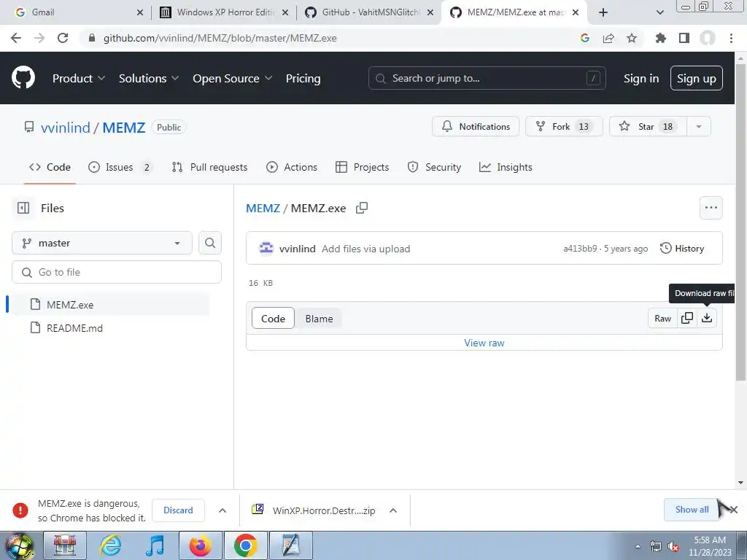Switch to GitHub VahitMSNGlitch tab
This screenshot has height=560, width=747.
click(x=369, y=12)
